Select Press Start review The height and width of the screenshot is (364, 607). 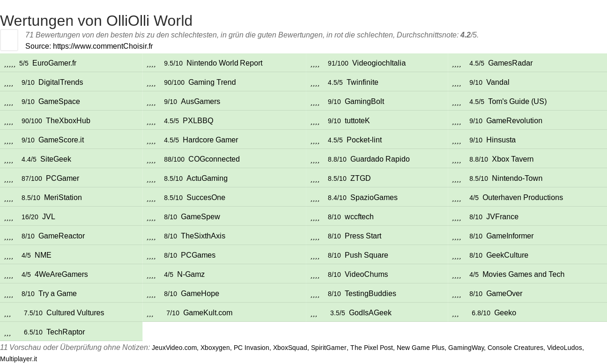[x=363, y=236]
